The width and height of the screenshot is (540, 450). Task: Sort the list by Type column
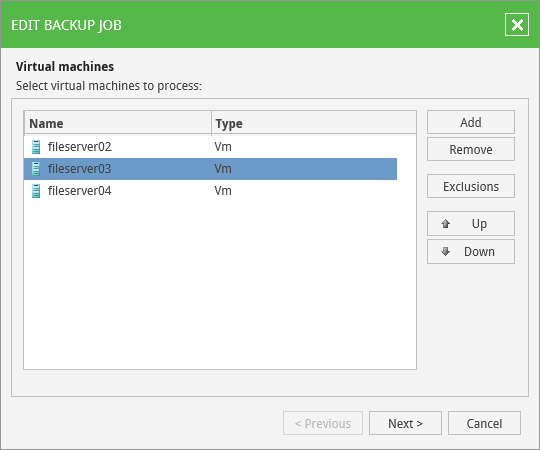[314, 123]
